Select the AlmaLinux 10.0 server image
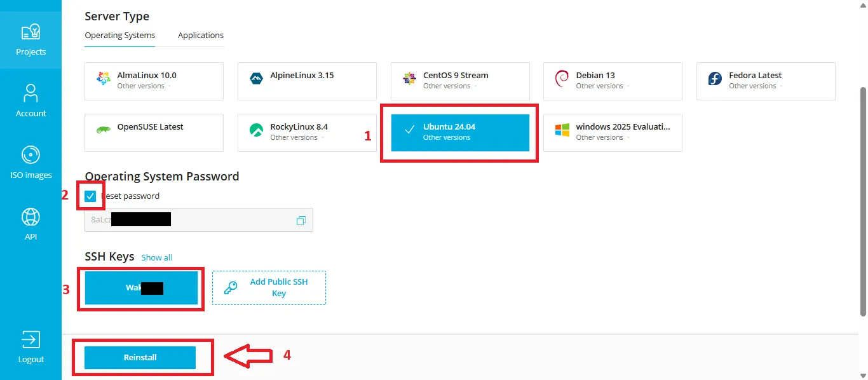This screenshot has width=868, height=380. [x=154, y=81]
